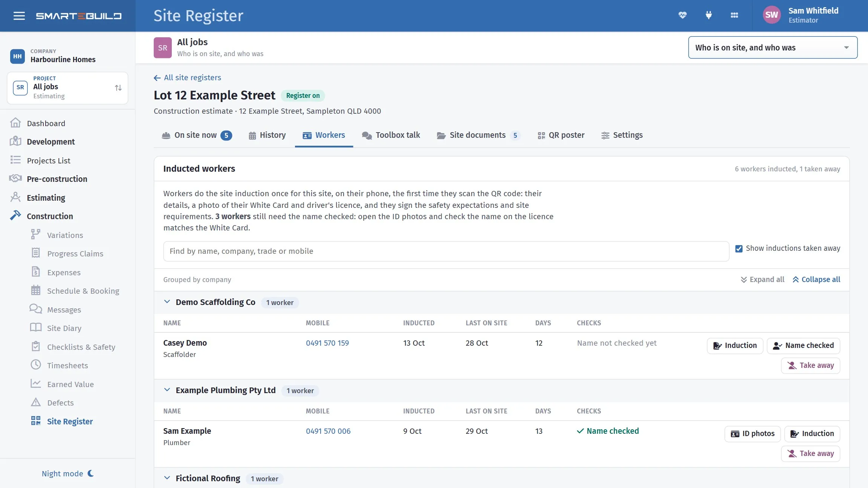
Task: Open Schedule & Booking
Action: tap(83, 291)
